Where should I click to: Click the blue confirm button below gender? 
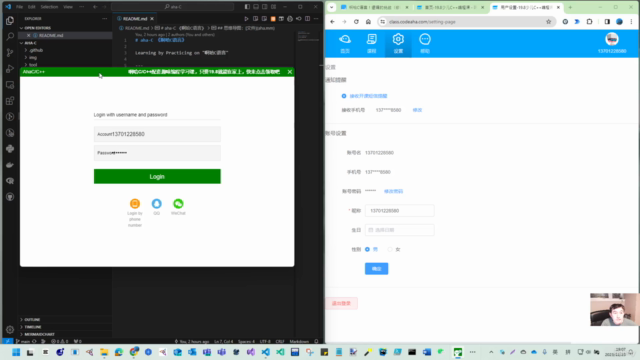[376, 269]
